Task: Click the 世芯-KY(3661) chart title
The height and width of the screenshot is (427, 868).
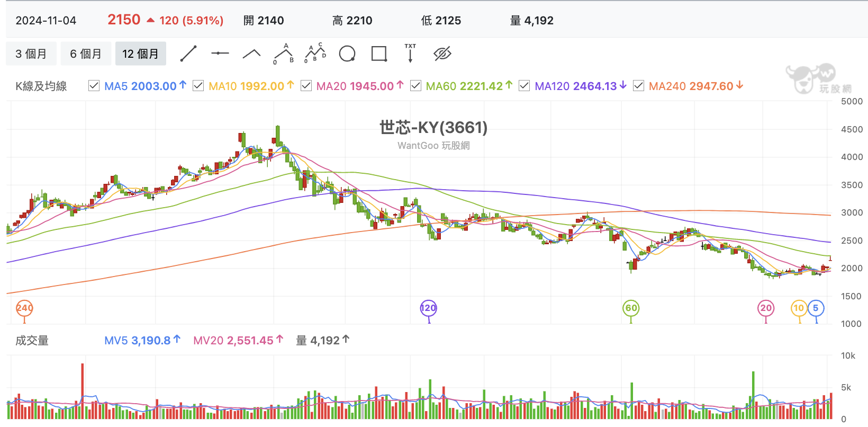Action: point(433,127)
